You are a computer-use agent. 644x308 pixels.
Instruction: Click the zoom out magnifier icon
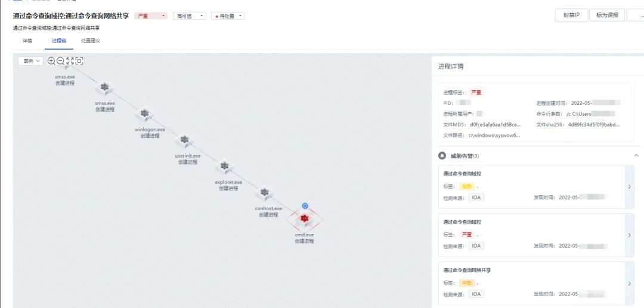coord(60,61)
